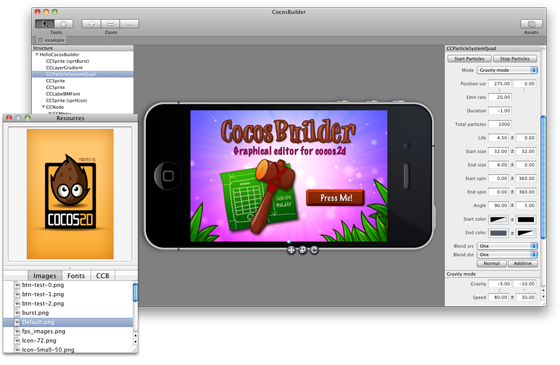Click the rotate handle below the canvas
Screen dimensions: 560x365
tap(314, 250)
